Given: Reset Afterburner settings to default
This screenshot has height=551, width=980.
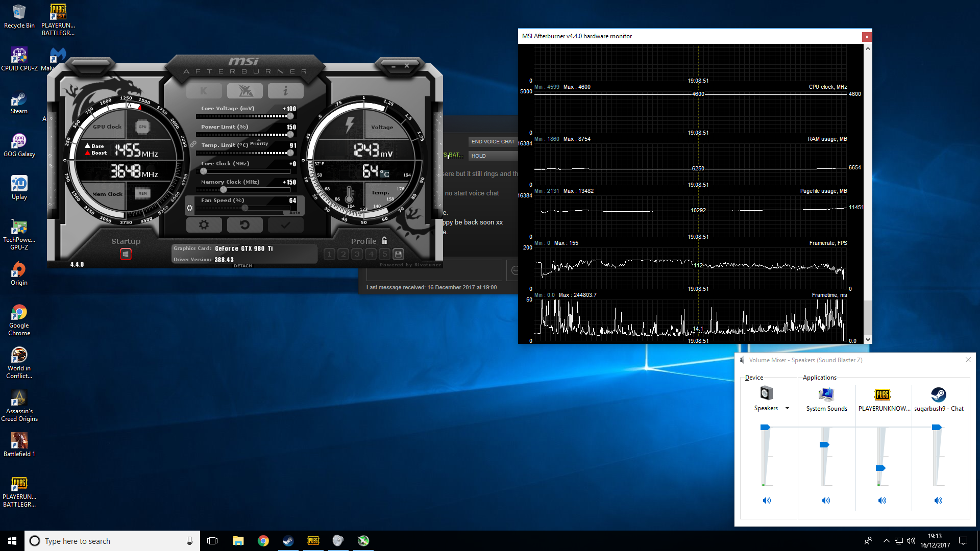Looking at the screenshot, I should (245, 225).
